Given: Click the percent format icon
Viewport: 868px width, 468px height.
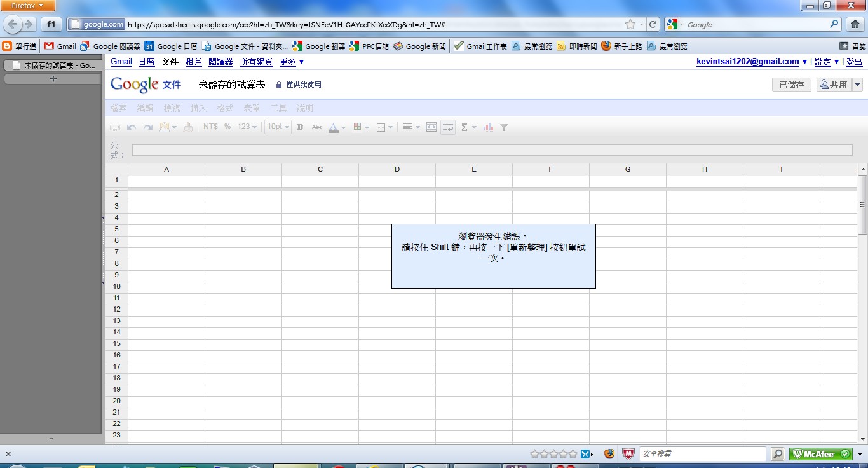Looking at the screenshot, I should pos(227,127).
